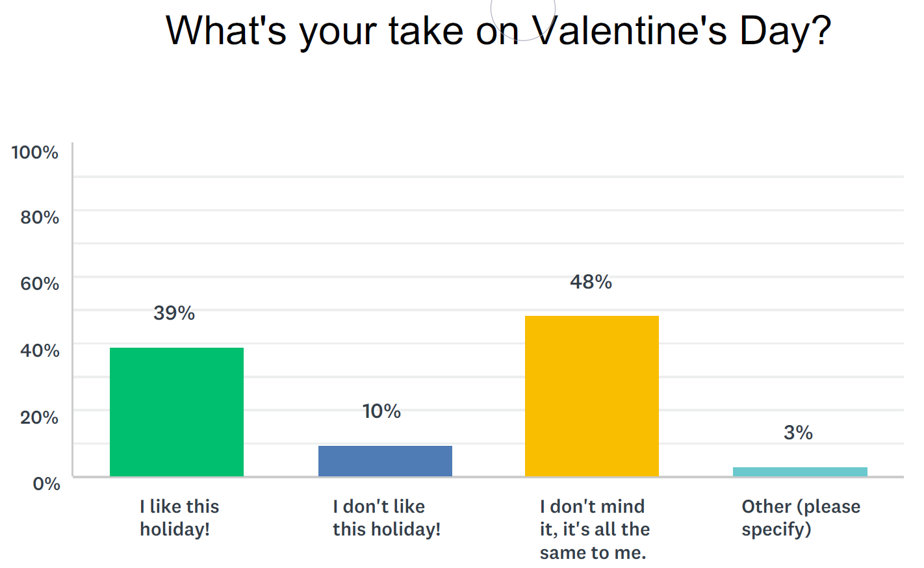Click the yellow 48% bar

[592, 396]
